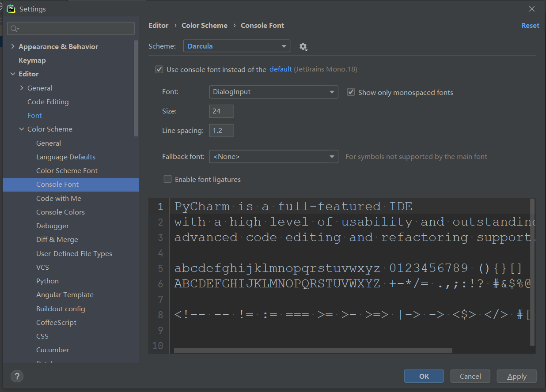Click the Reset link
The width and height of the screenshot is (546, 392).
coord(530,26)
